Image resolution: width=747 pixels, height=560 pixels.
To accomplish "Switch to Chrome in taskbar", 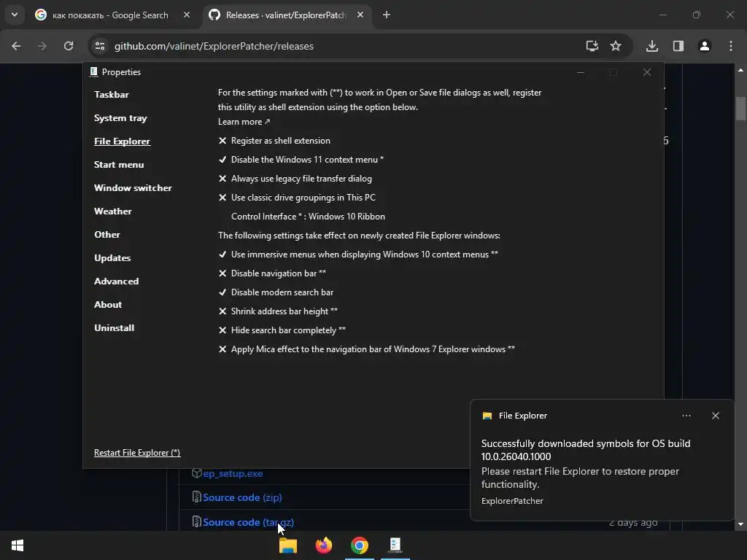I will tap(360, 545).
